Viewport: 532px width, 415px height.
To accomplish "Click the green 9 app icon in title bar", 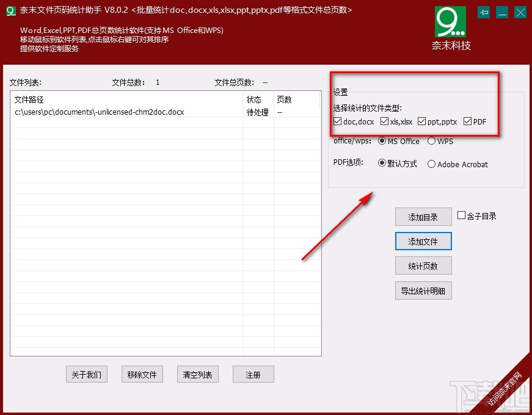I will click(x=11, y=11).
